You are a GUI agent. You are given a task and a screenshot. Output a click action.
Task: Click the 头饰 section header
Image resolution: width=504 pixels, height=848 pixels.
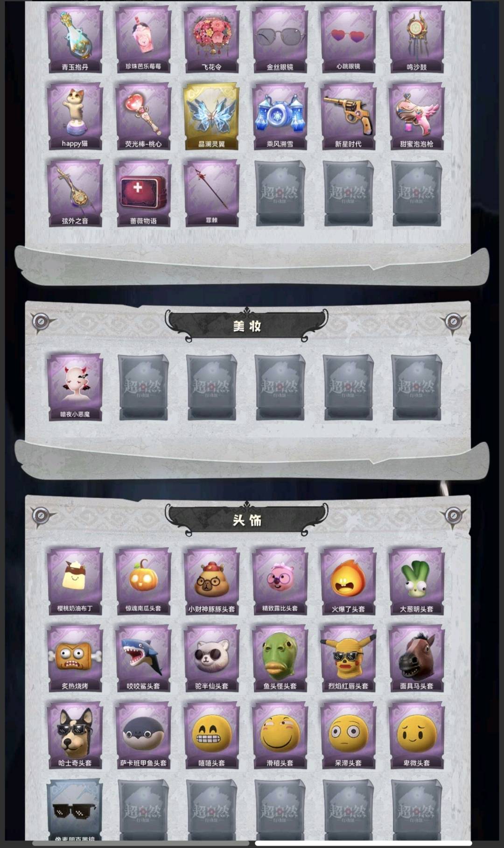click(x=247, y=520)
